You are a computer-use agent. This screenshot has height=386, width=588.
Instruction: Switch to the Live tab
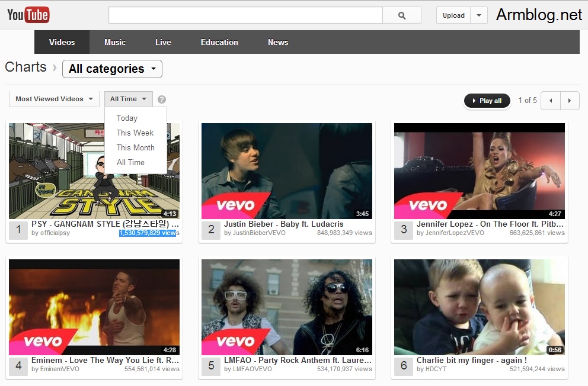tap(163, 42)
